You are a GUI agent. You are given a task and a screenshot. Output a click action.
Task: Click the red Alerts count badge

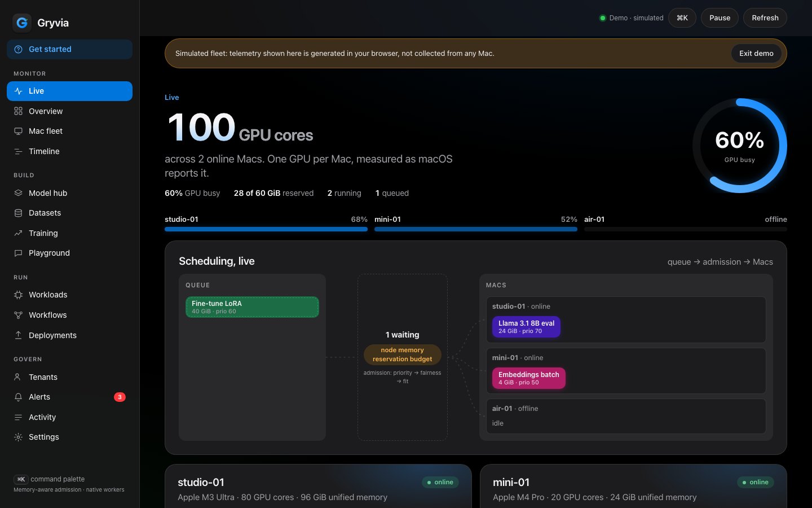coord(120,397)
